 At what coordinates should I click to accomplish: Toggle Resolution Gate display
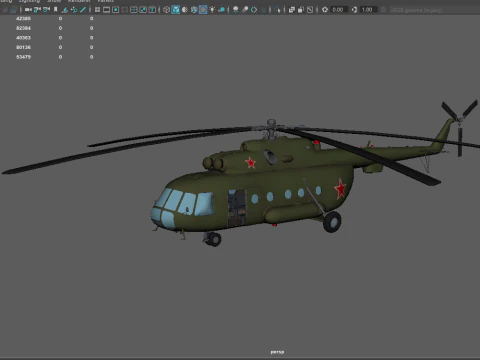click(115, 10)
